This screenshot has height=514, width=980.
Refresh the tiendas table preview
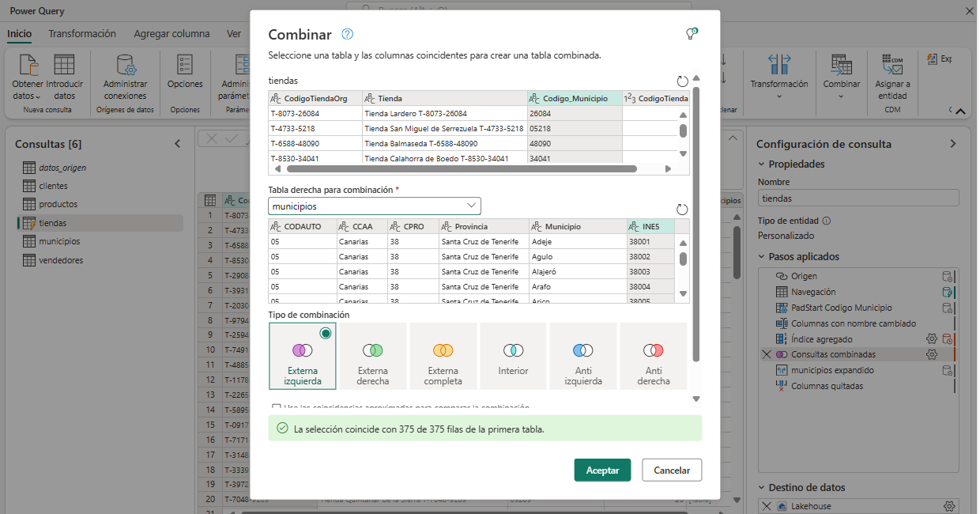pyautogui.click(x=681, y=79)
